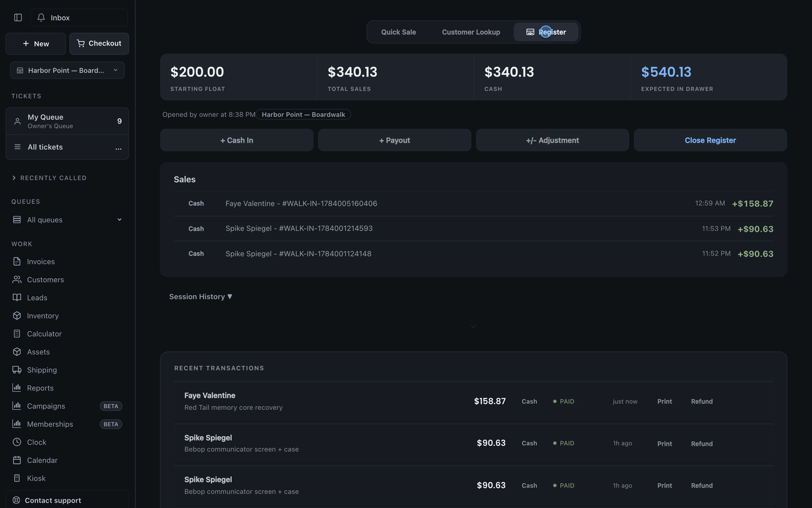Click the + Payout button
Screen dimensions: 812x508
coord(395,140)
